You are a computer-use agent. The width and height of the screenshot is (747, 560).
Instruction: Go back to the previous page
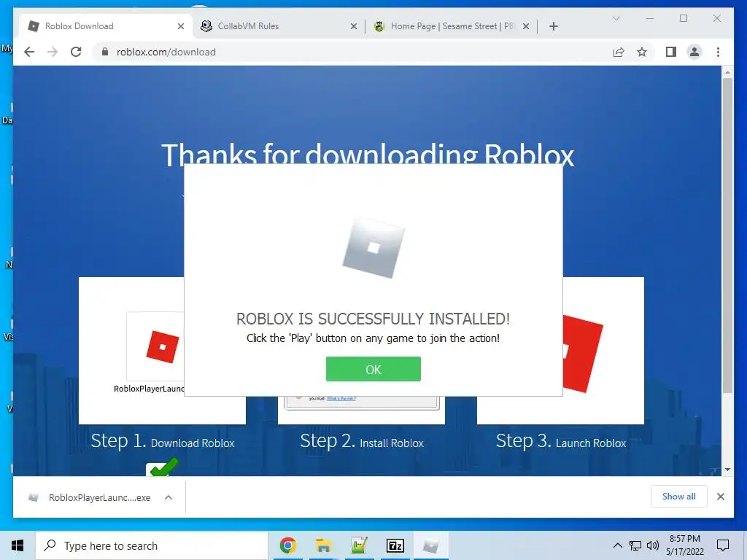coord(29,52)
